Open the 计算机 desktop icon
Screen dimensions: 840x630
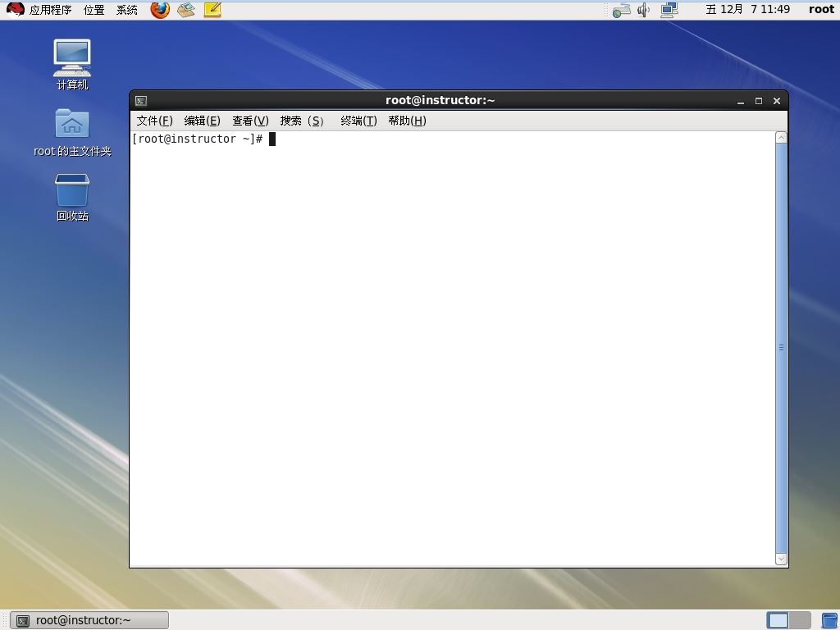pyautogui.click(x=72, y=64)
